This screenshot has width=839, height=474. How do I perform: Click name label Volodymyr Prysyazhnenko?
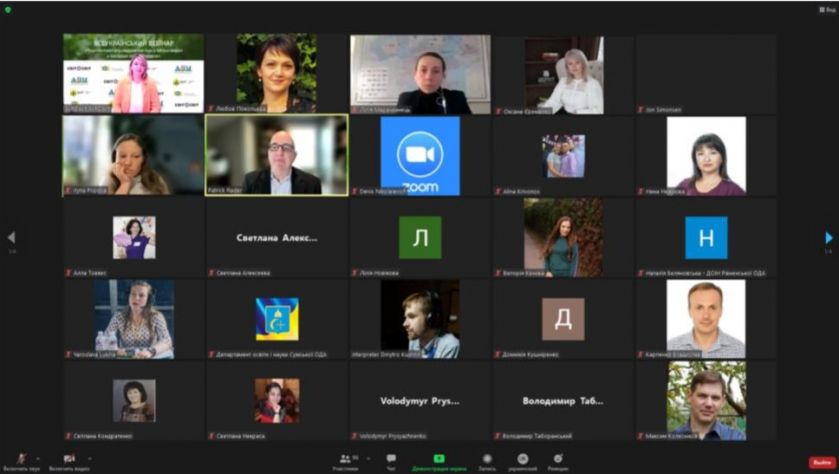pyautogui.click(x=393, y=436)
